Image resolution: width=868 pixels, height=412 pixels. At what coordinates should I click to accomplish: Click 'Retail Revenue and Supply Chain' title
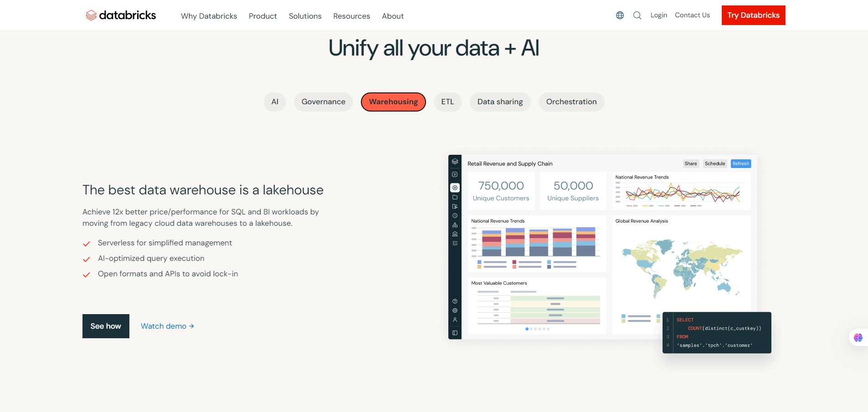[x=510, y=163]
